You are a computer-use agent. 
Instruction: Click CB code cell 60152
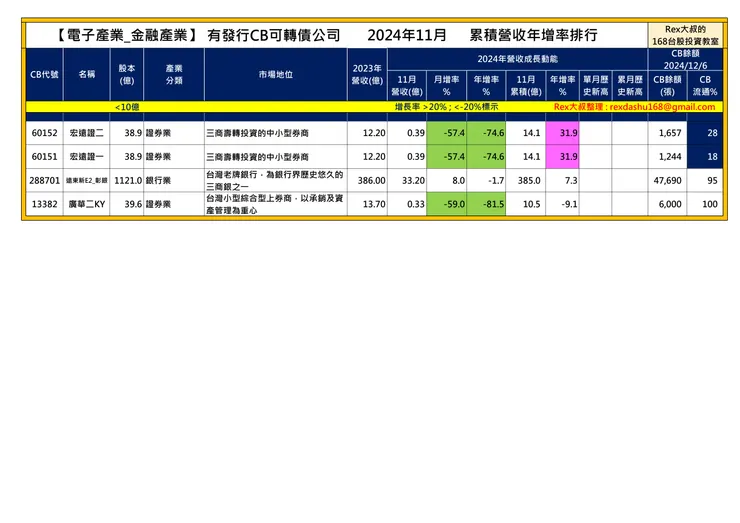[x=44, y=133]
